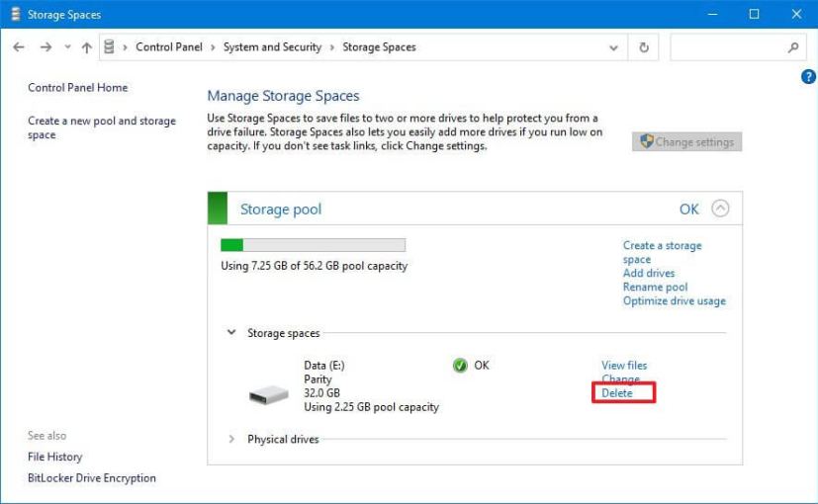Open the recent locations dropdown arrow
Screen dimensions: 818x504
pyautogui.click(x=67, y=47)
